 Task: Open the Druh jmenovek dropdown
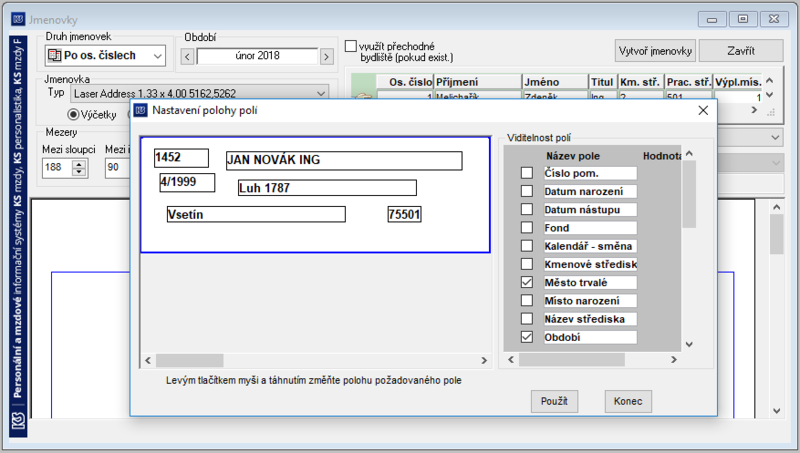158,56
